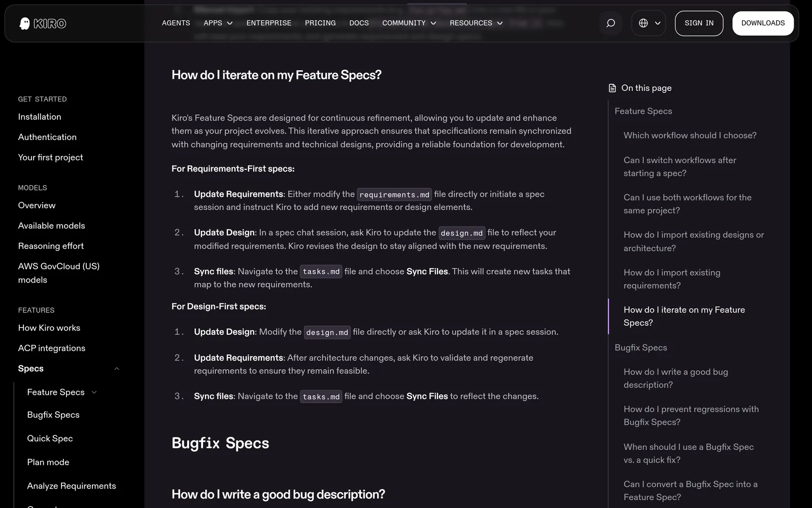Jump to Bugfix Specs in page outline
The width and height of the screenshot is (812, 508).
coord(640,348)
